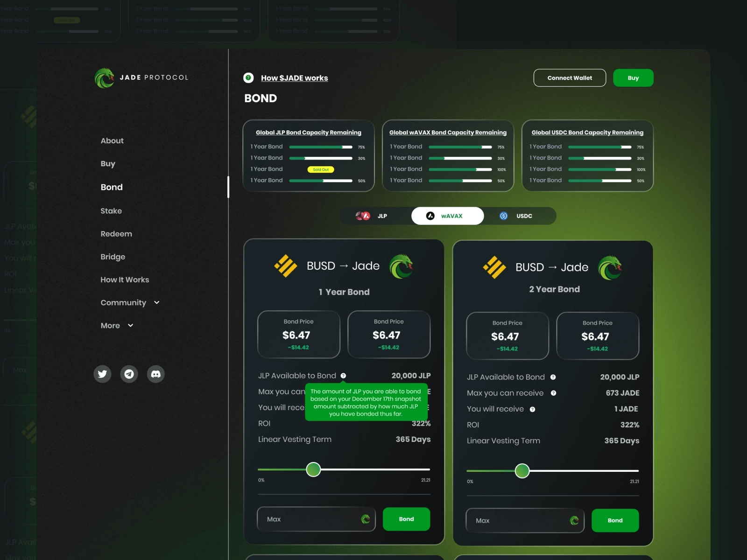Open How It Works in the sidebar
Viewport: 747px width, 560px height.
[125, 280]
